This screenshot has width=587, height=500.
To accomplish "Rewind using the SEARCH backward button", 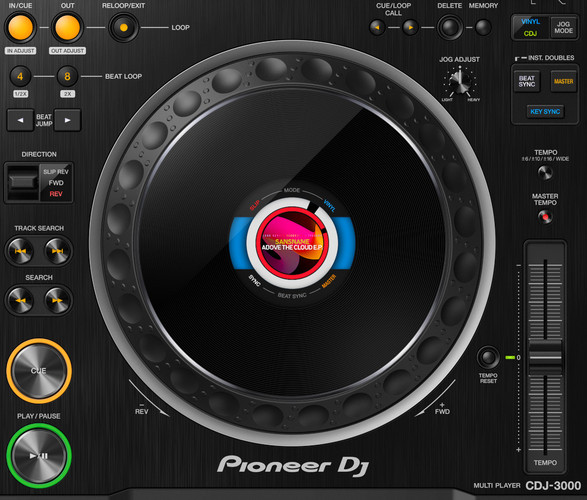I will [20, 300].
